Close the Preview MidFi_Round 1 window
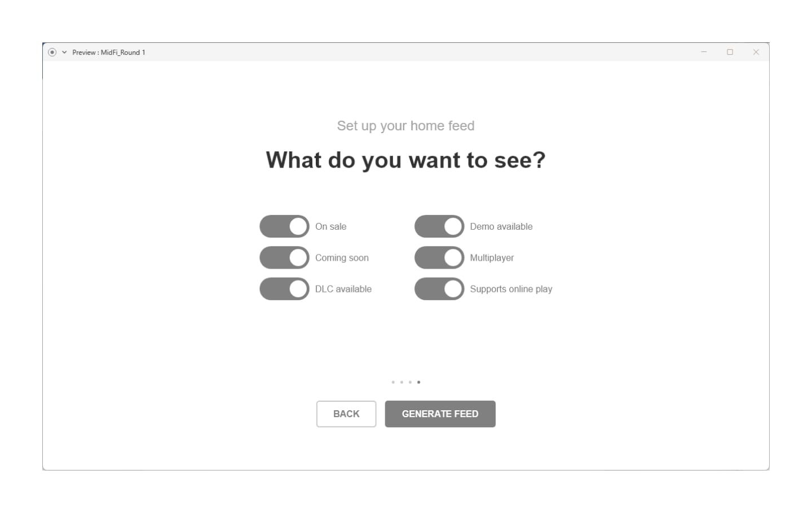The image size is (812, 513). click(x=756, y=52)
